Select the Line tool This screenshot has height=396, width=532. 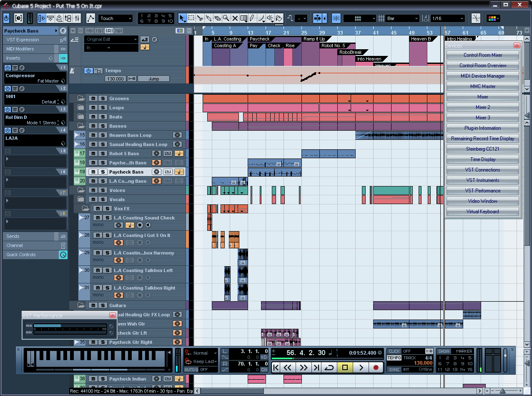(261, 18)
